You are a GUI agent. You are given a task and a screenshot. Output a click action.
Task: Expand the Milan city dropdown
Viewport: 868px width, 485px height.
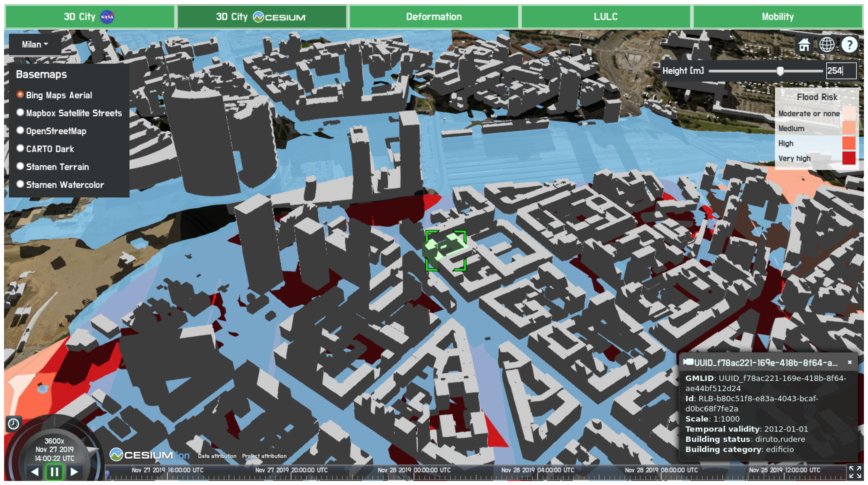tap(35, 45)
